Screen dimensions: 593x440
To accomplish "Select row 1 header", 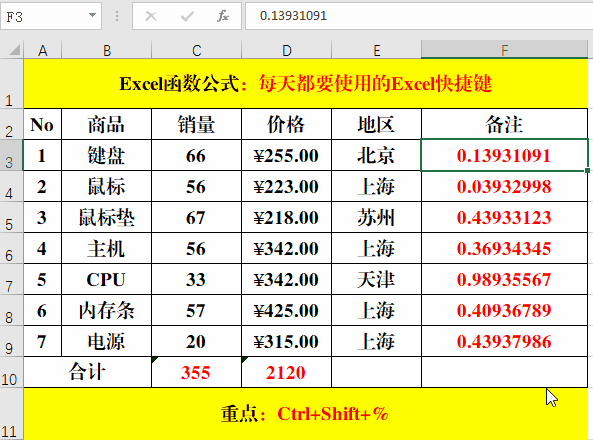I will (x=11, y=84).
